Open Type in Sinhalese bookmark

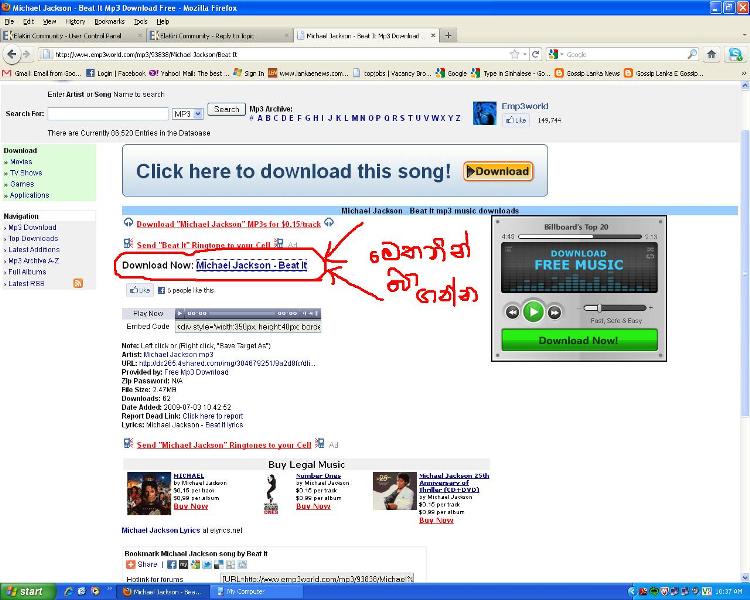[510, 73]
